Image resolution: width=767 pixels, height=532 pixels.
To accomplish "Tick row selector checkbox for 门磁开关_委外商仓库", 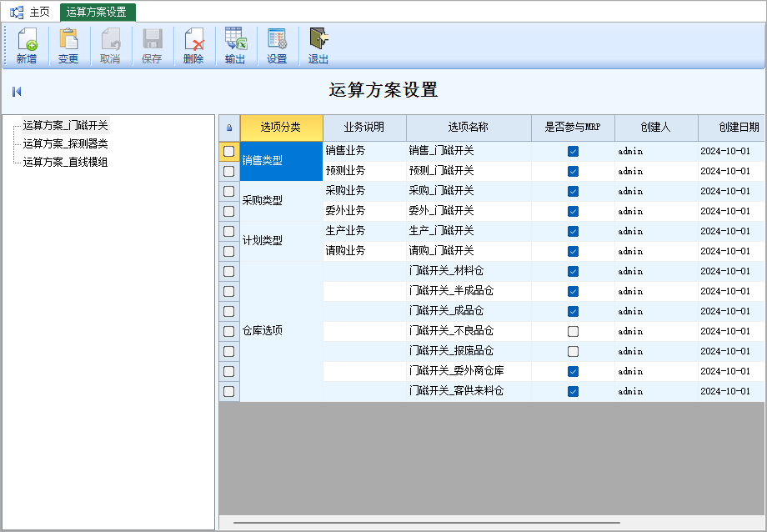I will tap(229, 371).
